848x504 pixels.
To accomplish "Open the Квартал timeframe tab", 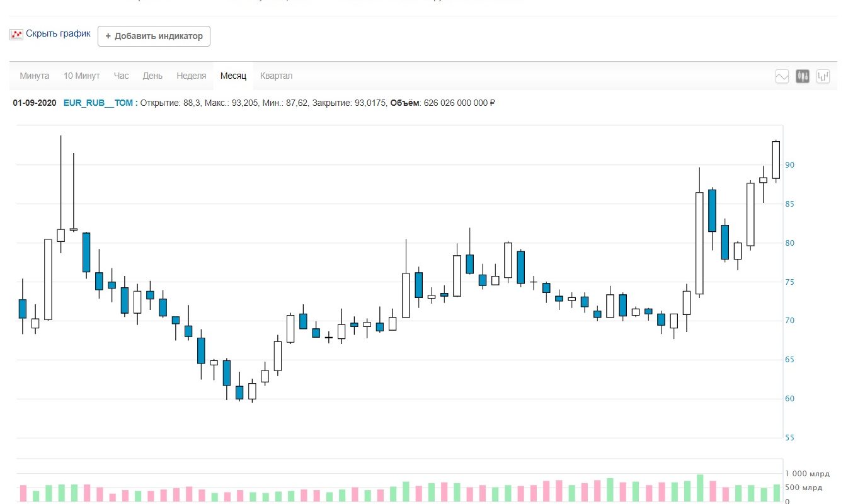I will click(x=277, y=76).
